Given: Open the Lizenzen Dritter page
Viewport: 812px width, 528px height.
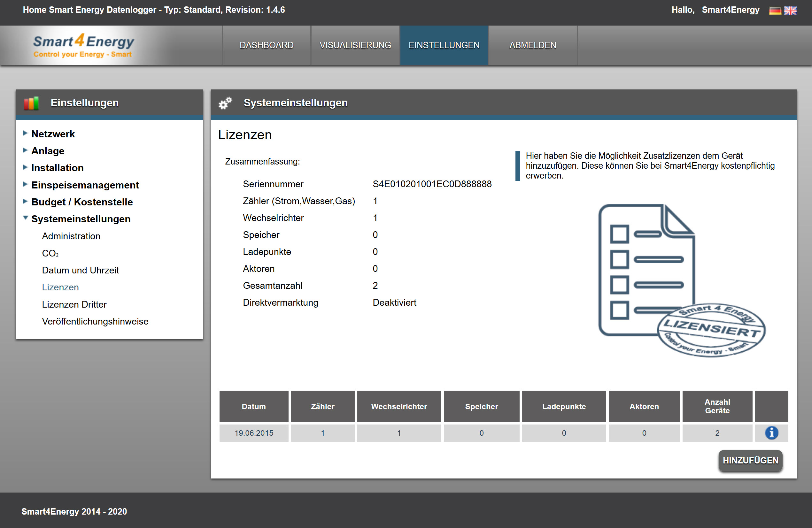Looking at the screenshot, I should pyautogui.click(x=74, y=305).
